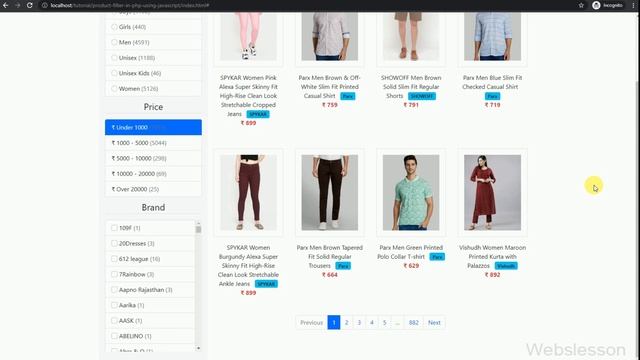Click the ₹ 664 price text
The height and width of the screenshot is (360, 640).
pyautogui.click(x=329, y=275)
